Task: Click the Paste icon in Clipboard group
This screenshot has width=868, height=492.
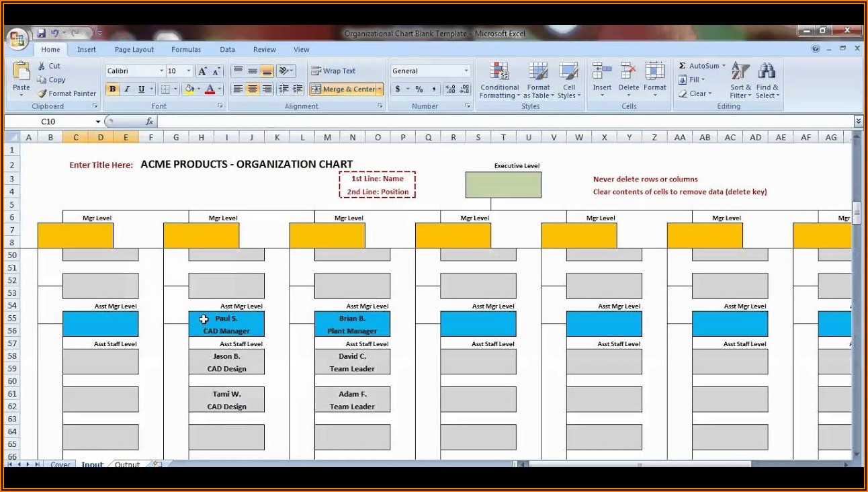Action: click(21, 74)
